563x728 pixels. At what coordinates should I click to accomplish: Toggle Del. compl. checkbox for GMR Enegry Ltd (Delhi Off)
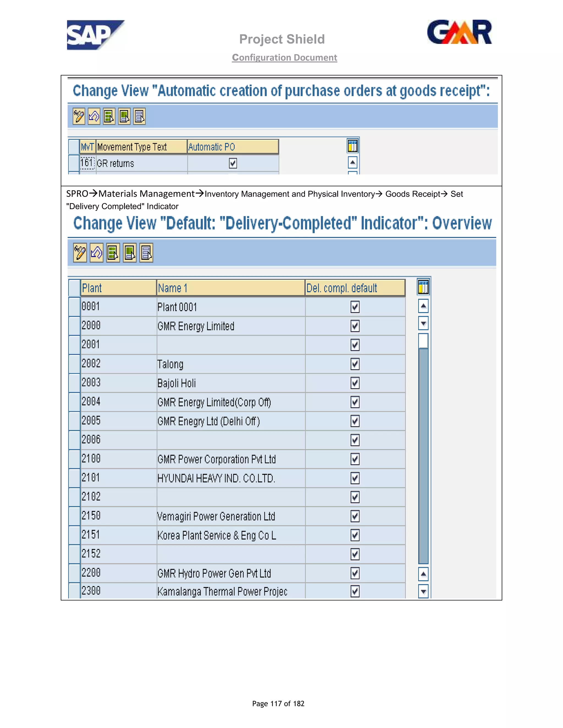pyautogui.click(x=355, y=421)
